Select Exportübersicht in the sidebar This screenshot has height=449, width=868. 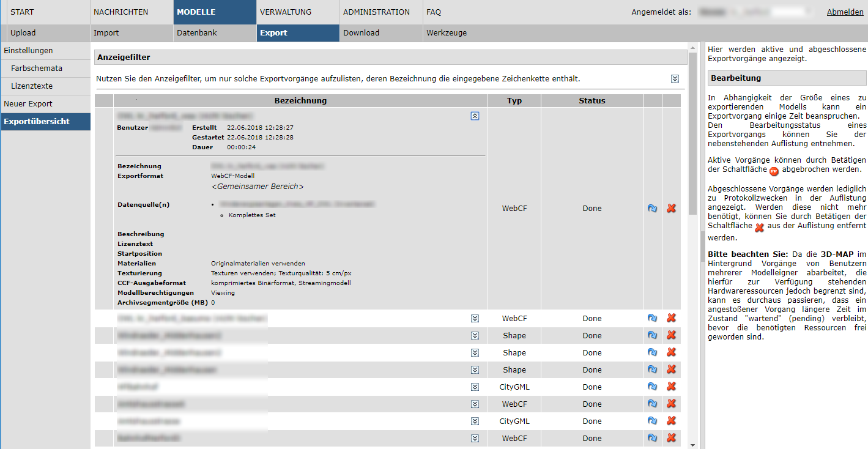pos(45,122)
